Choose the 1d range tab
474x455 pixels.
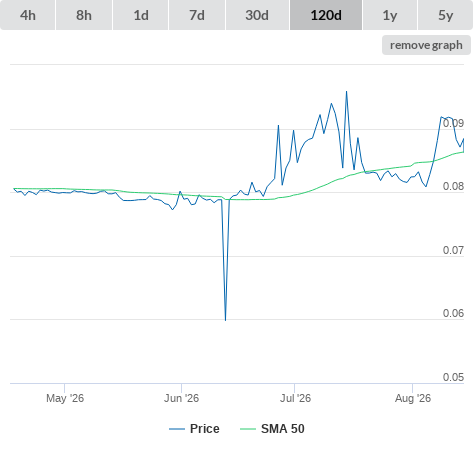pyautogui.click(x=141, y=15)
